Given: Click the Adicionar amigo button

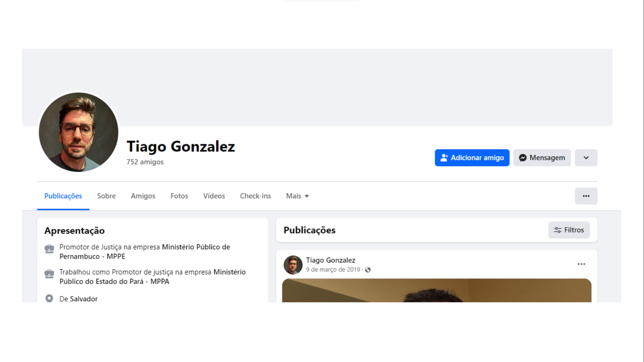Looking at the screenshot, I should 472,158.
